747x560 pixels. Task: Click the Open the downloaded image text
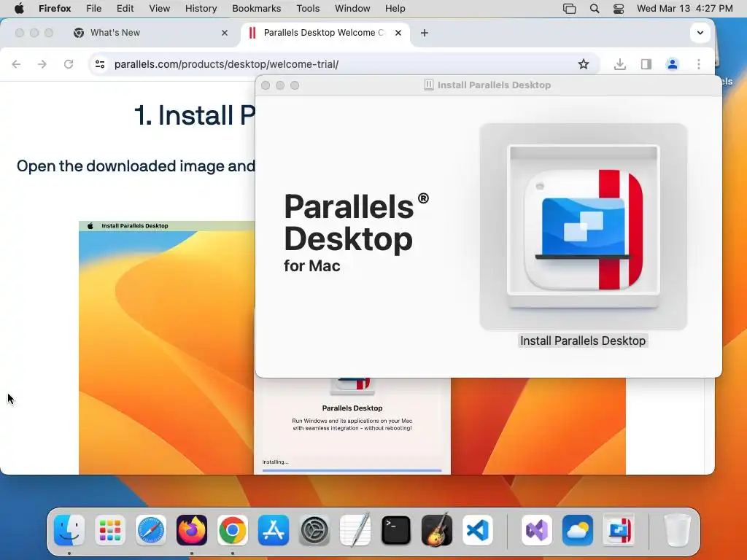136,166
